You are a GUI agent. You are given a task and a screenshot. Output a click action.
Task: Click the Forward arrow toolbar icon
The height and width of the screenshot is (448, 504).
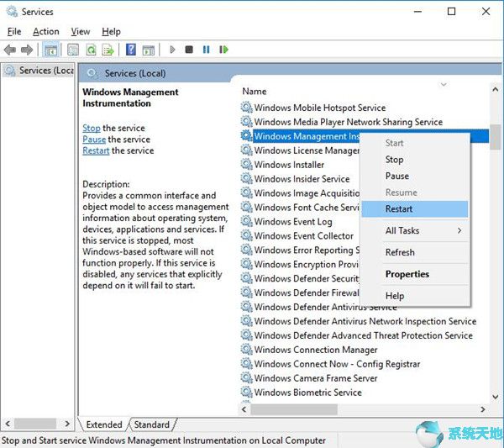(27, 50)
